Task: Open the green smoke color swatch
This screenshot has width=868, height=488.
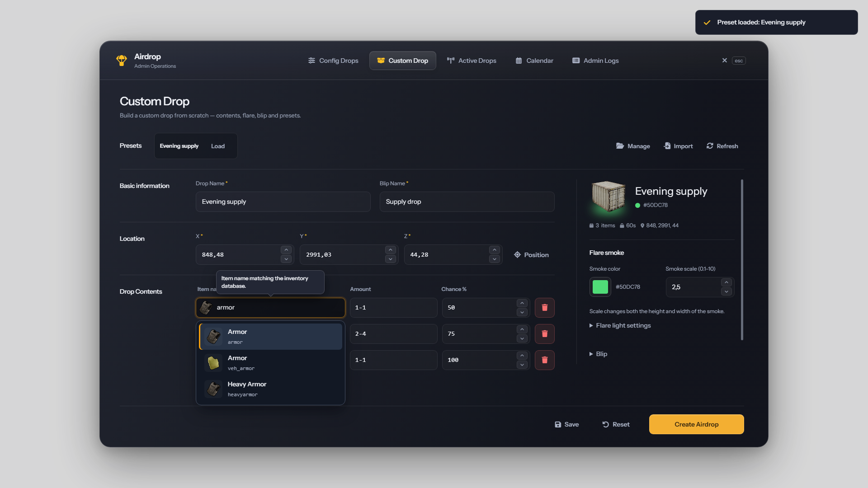Action: click(x=600, y=287)
